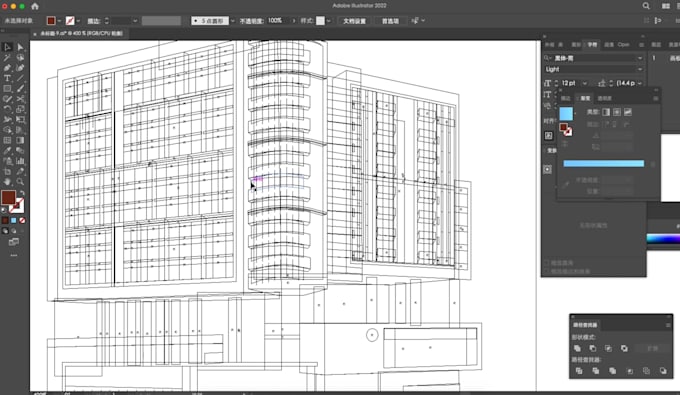Select the Line Segment tool
Viewport: 680px width, 395px height.
(20, 78)
